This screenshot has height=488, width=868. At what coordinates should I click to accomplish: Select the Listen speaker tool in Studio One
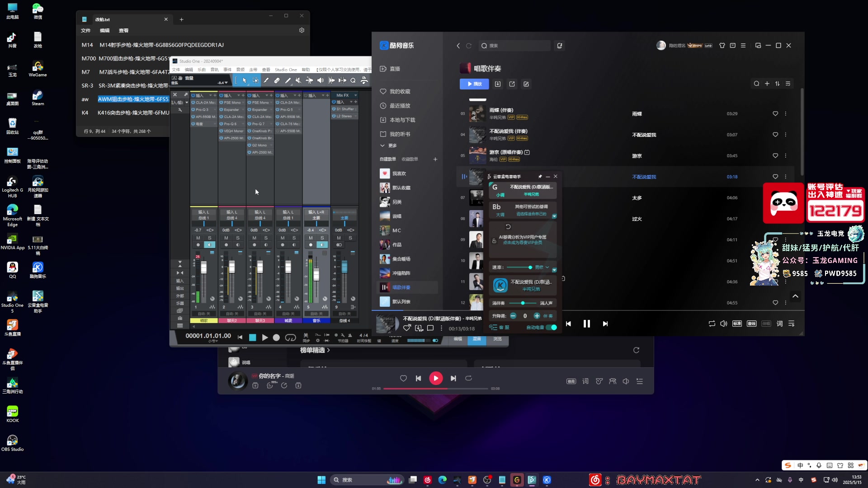pyautogui.click(x=321, y=80)
